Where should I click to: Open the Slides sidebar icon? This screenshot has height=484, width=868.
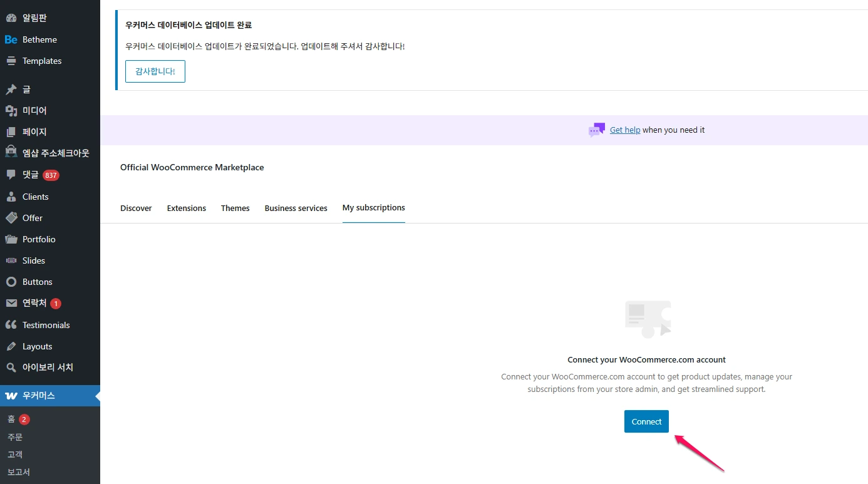pyautogui.click(x=11, y=260)
